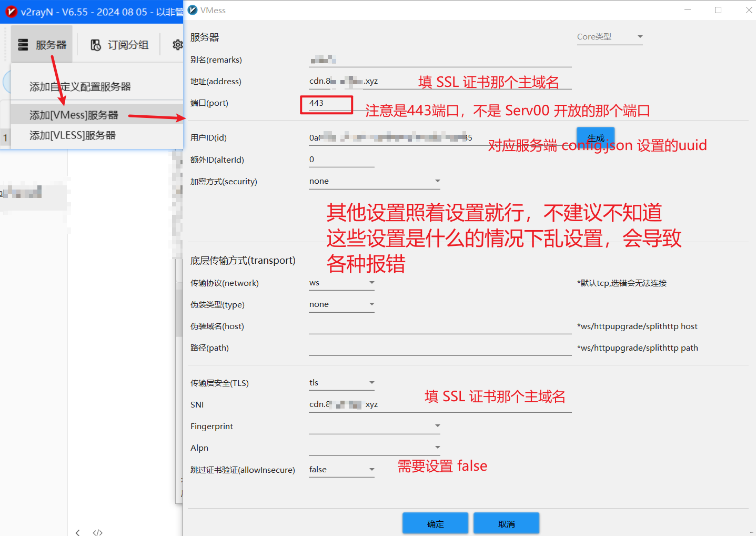
Task: Click the subscription group (订阅分组) icon
Action: 95,45
